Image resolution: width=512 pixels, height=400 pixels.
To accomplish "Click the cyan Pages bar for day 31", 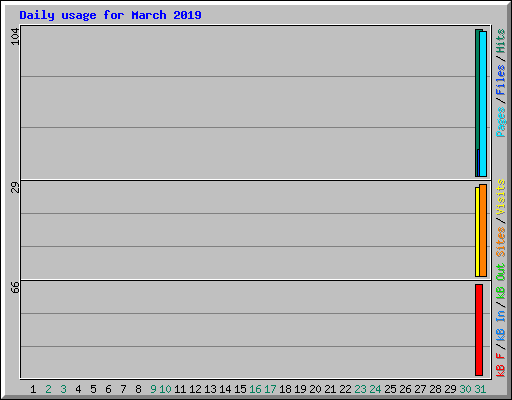I will click(483, 104).
